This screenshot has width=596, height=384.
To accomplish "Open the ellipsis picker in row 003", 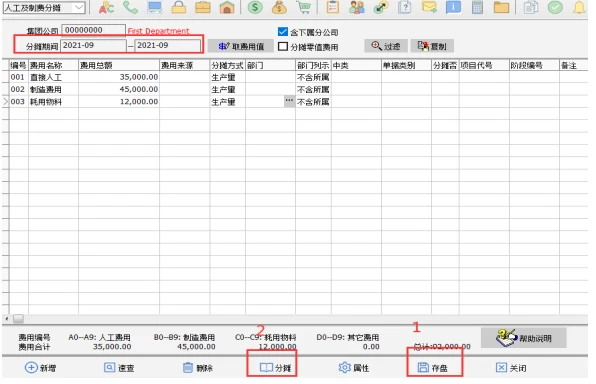I will click(289, 101).
